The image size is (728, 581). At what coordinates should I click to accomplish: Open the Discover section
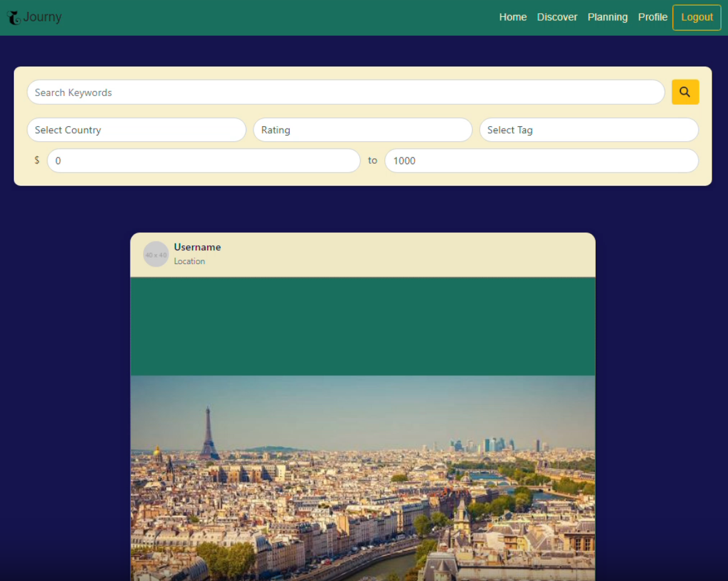(557, 17)
